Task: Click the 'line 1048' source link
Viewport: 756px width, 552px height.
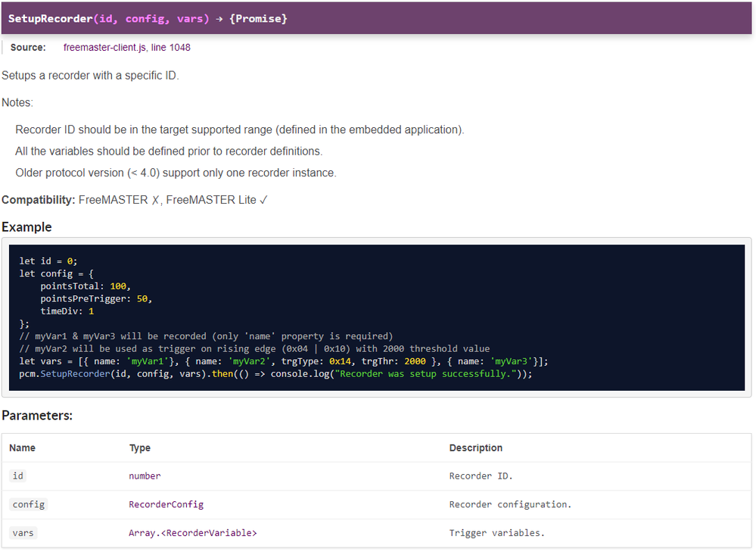Action: click(x=171, y=48)
